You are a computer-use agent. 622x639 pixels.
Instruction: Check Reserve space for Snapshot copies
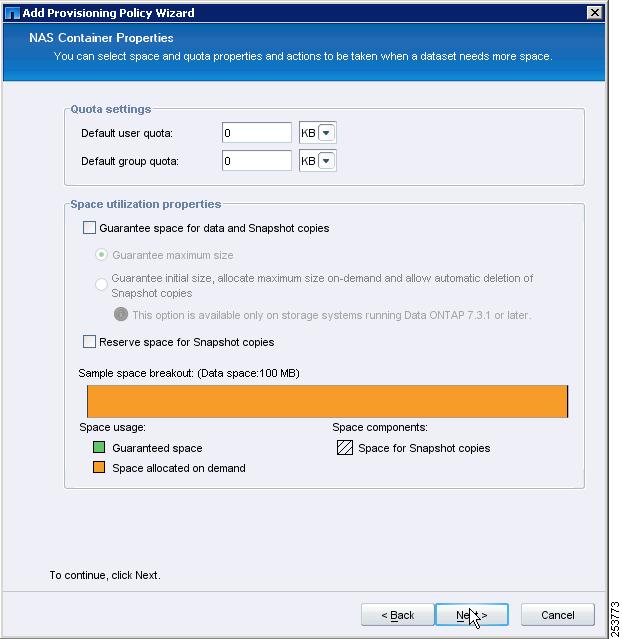point(89,342)
